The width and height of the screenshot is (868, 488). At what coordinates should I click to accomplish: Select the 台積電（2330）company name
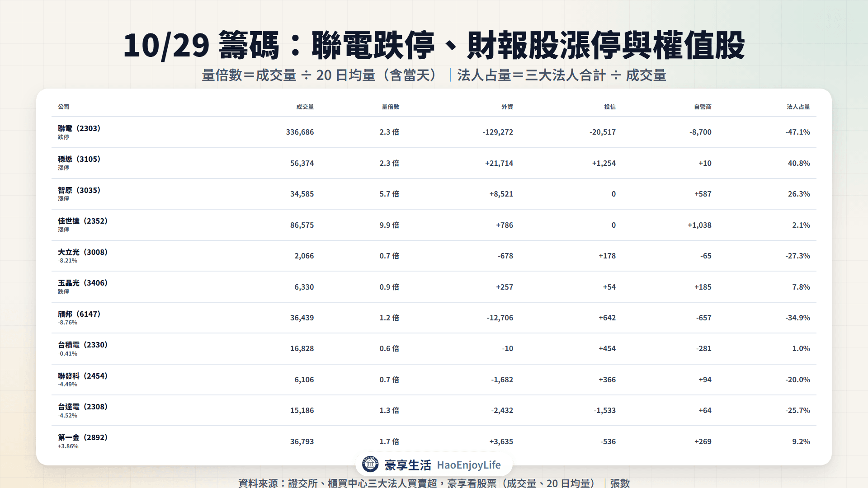pyautogui.click(x=83, y=345)
